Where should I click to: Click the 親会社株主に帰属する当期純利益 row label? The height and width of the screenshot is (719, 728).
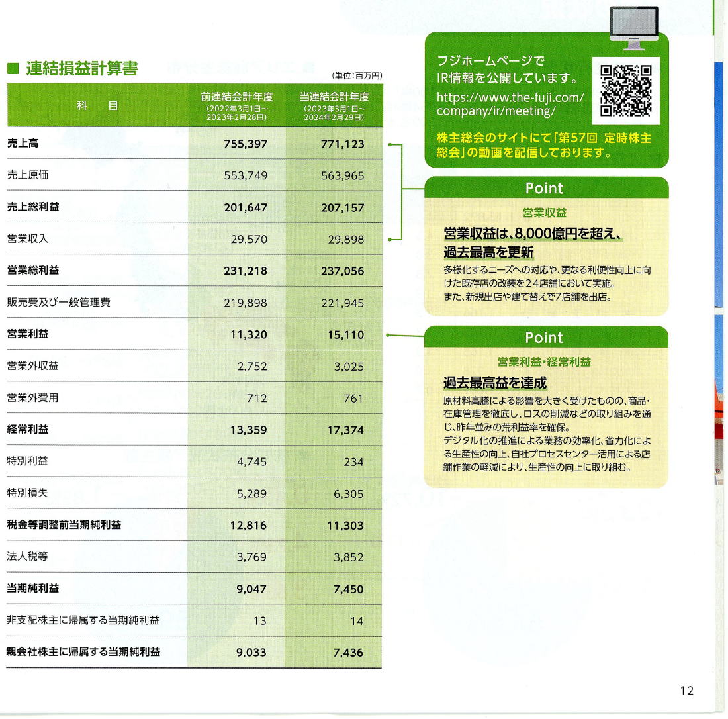(83, 652)
